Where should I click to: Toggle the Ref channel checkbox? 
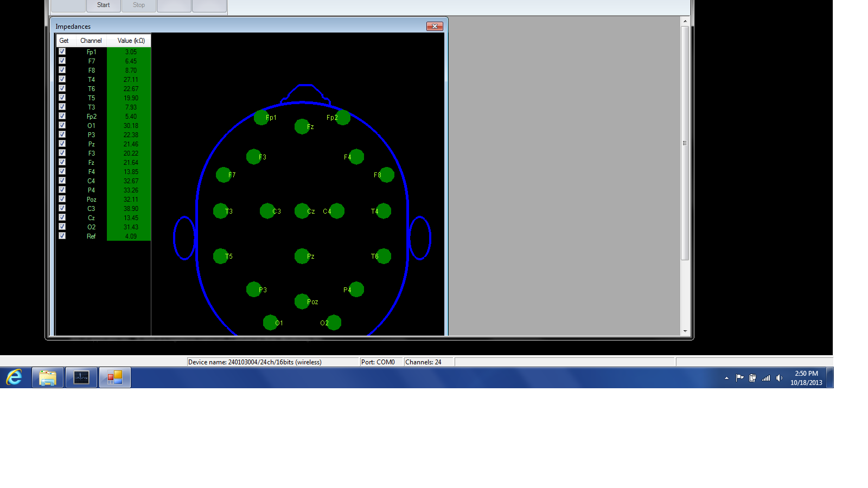[x=62, y=236]
